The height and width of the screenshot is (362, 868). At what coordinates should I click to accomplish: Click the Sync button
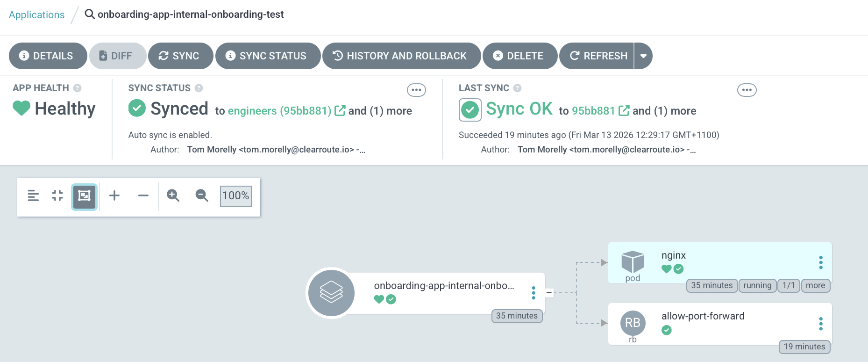pos(180,56)
